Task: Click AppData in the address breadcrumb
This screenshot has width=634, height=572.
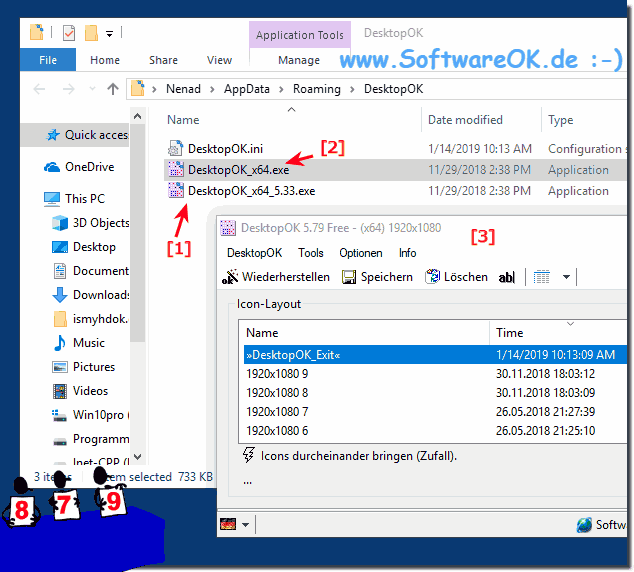Action: click(x=247, y=89)
